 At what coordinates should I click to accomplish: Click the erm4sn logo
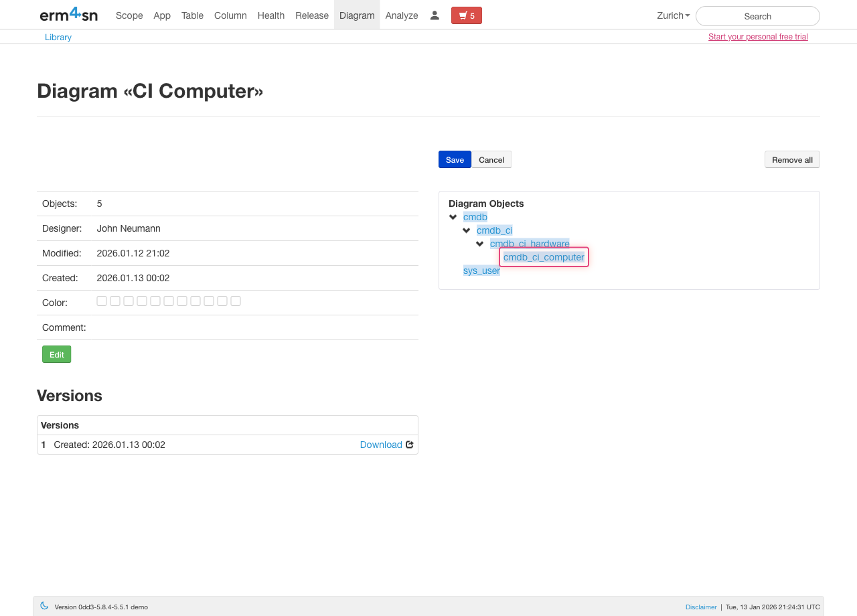coord(68,15)
